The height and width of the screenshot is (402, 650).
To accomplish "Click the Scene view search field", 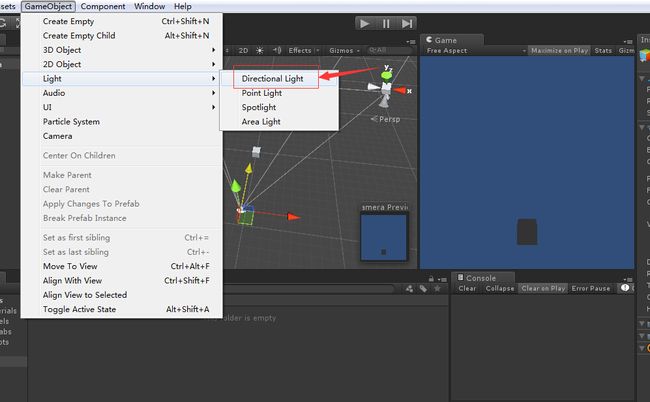I will point(390,51).
